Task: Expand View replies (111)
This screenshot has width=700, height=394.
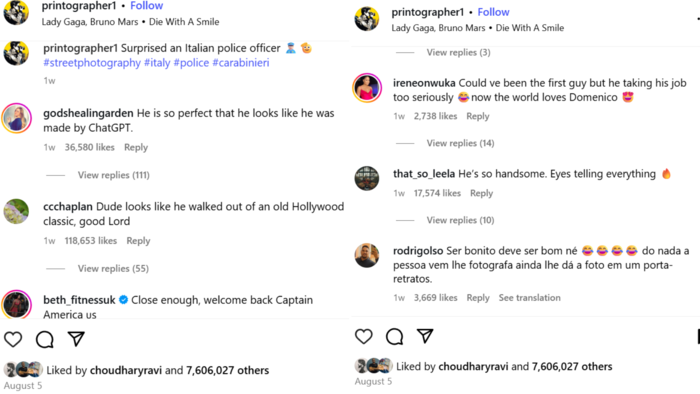Action: [113, 175]
